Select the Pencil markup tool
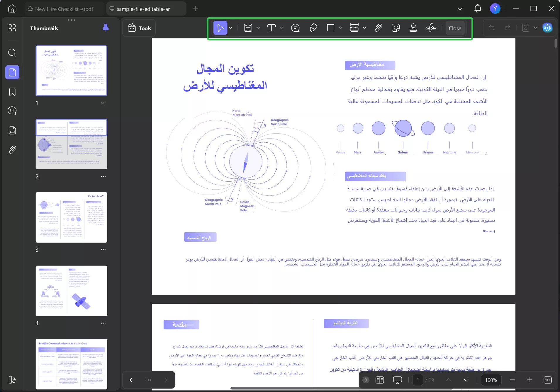Image resolution: width=560 pixels, height=392 pixels. [x=313, y=28]
